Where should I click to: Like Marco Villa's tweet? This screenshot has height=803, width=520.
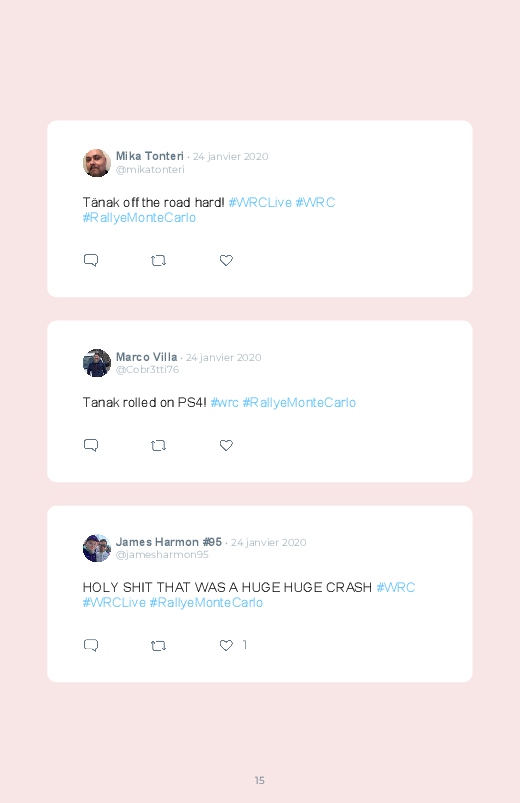(226, 445)
